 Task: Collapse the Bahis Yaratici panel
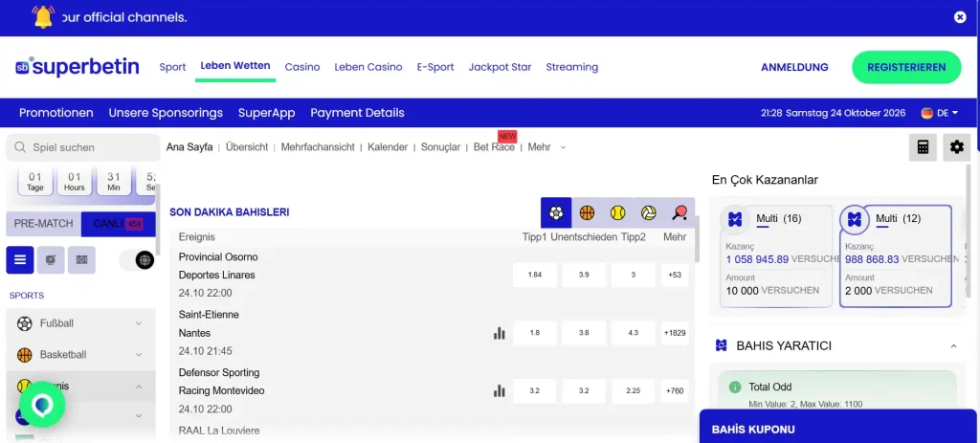click(x=954, y=345)
